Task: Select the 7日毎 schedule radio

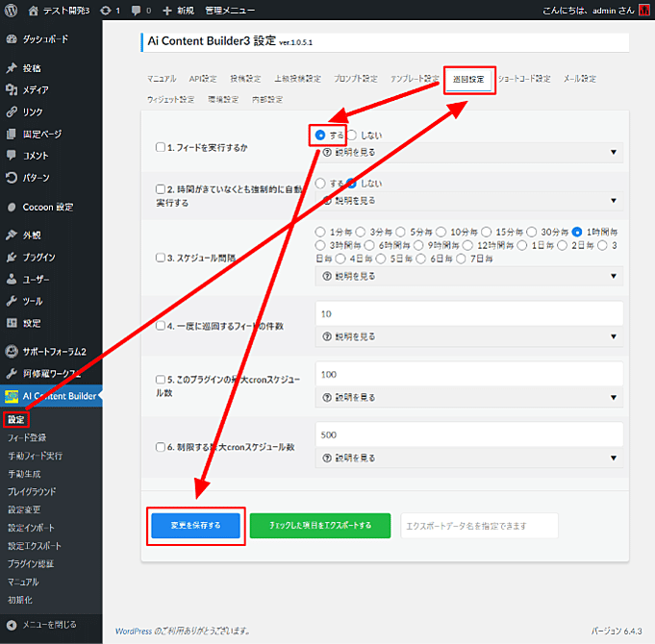Action: (x=461, y=259)
